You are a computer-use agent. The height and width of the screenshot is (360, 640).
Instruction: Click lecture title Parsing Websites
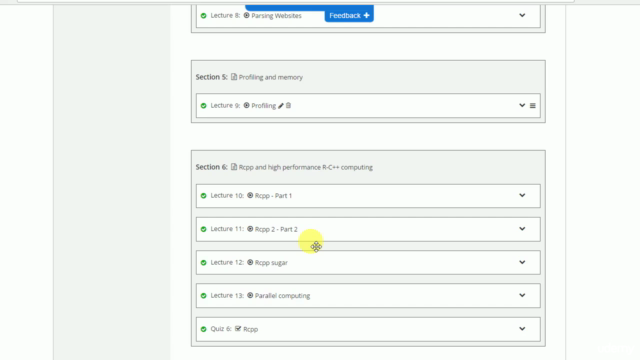coord(276,16)
